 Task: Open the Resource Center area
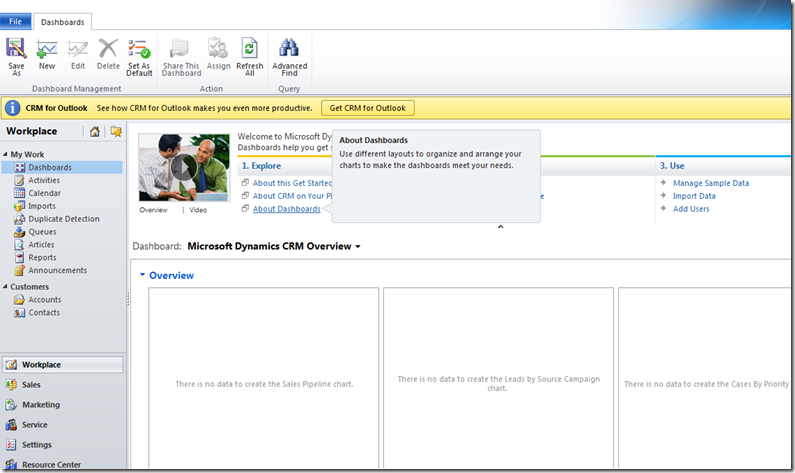(51, 464)
